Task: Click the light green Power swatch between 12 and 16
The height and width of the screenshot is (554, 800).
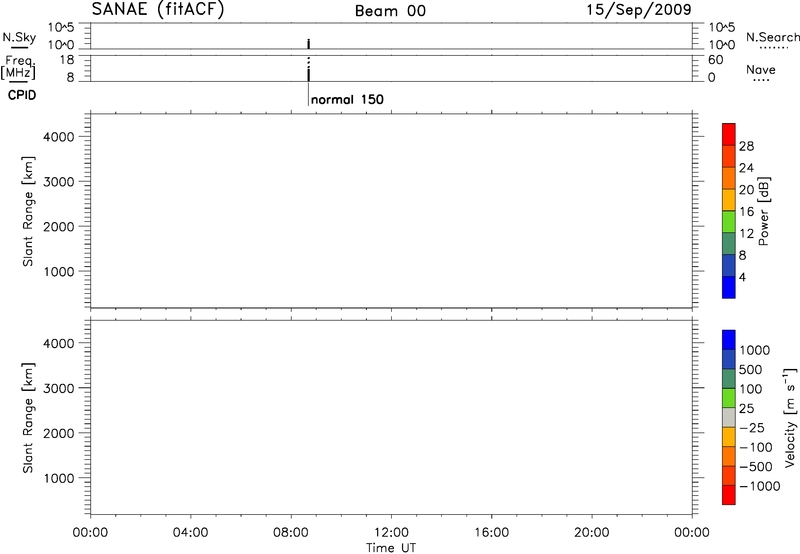Action: tap(729, 221)
